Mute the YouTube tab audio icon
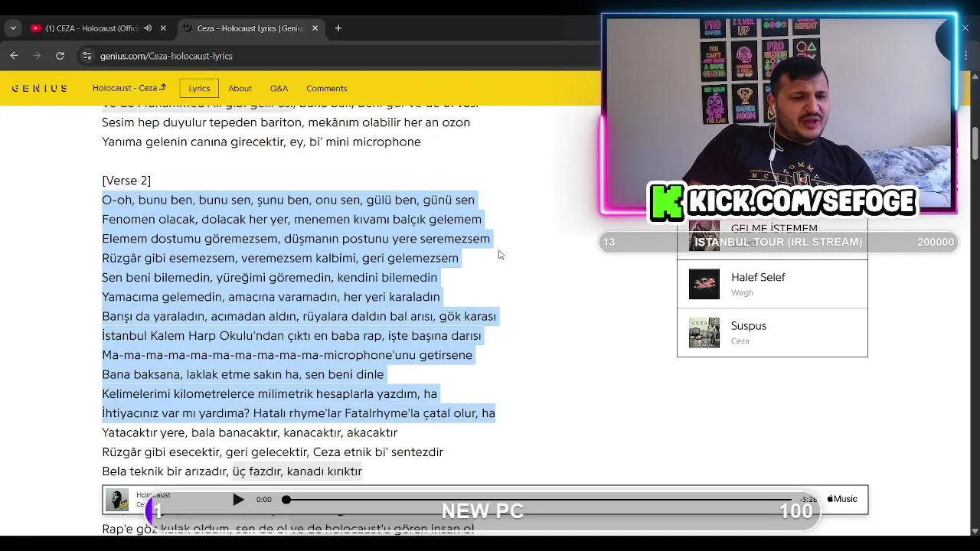The width and height of the screenshot is (980, 551). [x=147, y=28]
